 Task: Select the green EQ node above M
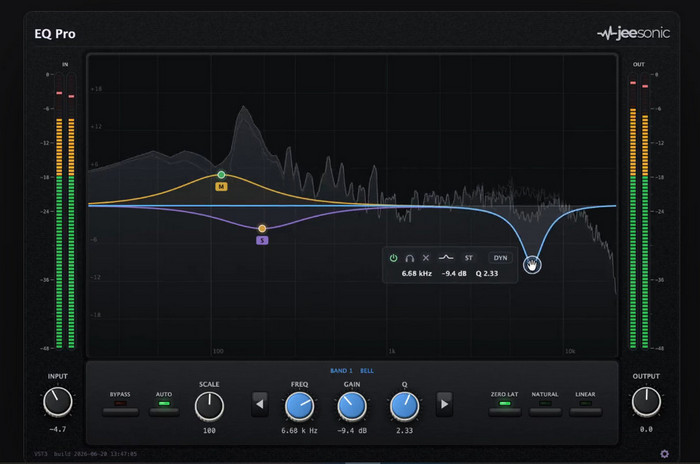pyautogui.click(x=221, y=175)
